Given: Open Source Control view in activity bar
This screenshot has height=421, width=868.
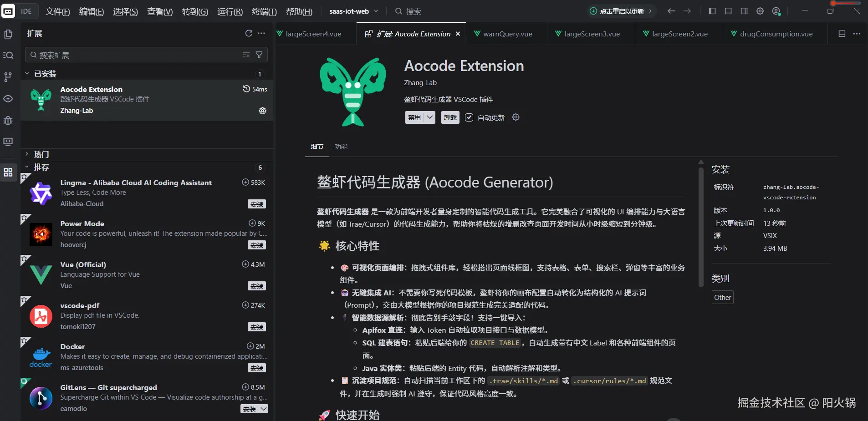Looking at the screenshot, I should tap(8, 77).
